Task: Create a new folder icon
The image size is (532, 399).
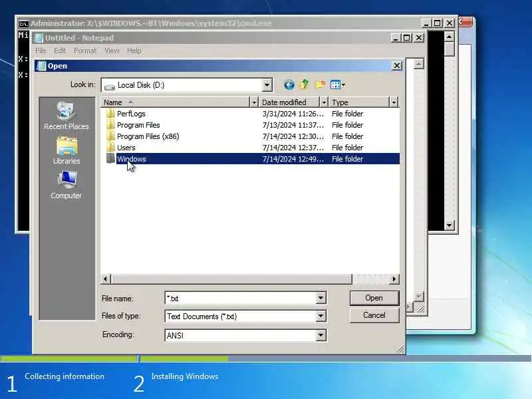Action: (x=320, y=84)
